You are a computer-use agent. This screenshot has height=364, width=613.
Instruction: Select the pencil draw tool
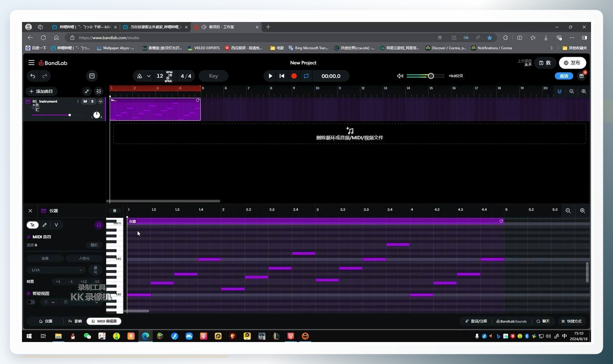tap(44, 225)
